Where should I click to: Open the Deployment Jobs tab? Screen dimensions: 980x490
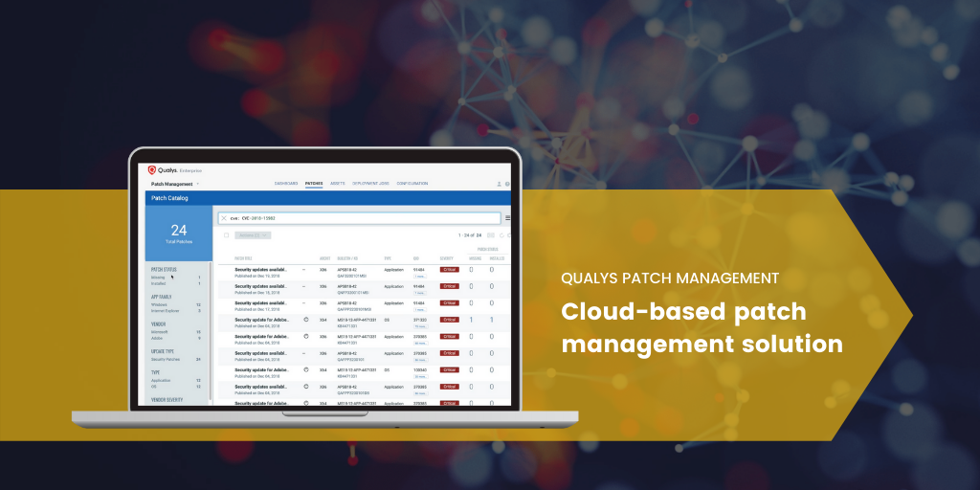370,184
